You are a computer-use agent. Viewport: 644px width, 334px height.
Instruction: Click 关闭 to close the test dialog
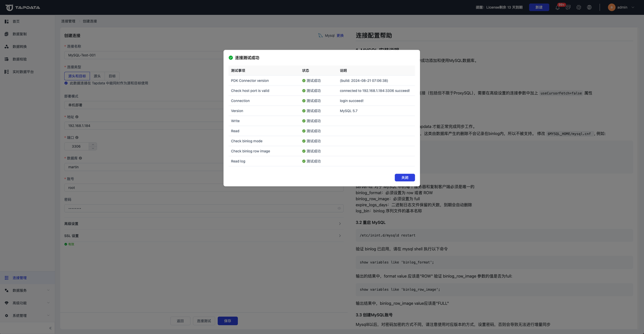tap(405, 178)
